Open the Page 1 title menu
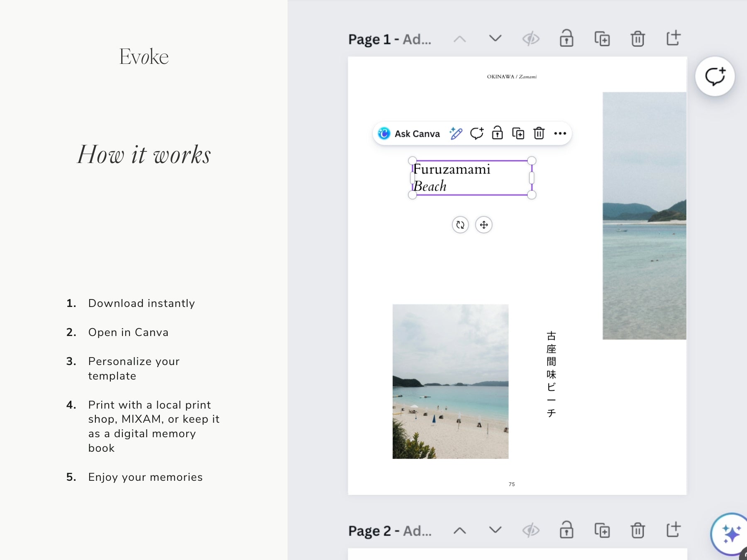 389,39
